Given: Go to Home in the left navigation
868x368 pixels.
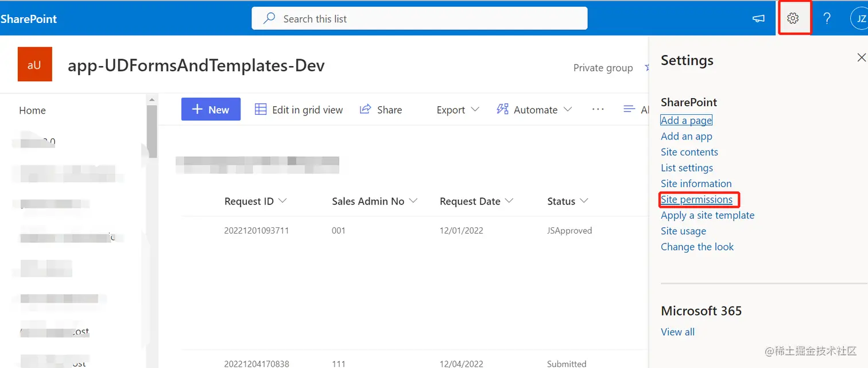Looking at the screenshot, I should (x=33, y=111).
